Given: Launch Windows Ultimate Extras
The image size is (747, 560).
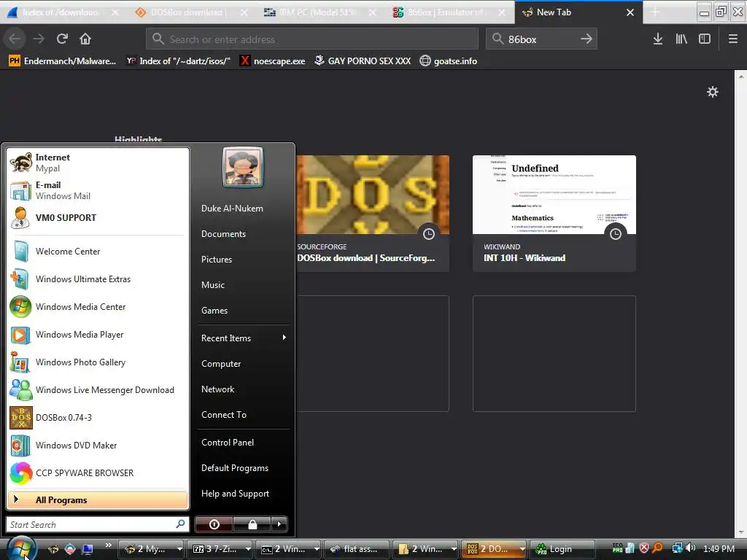Looking at the screenshot, I should coord(98,279).
